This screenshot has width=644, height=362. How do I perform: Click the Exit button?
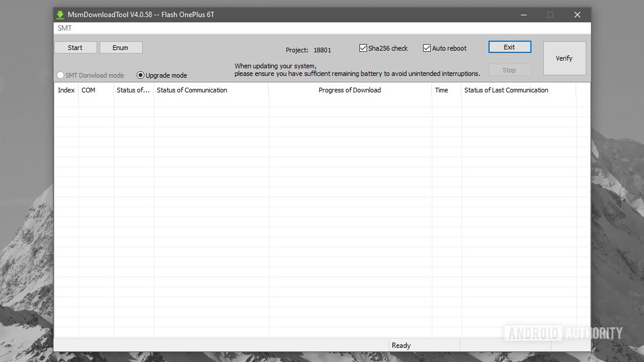509,47
